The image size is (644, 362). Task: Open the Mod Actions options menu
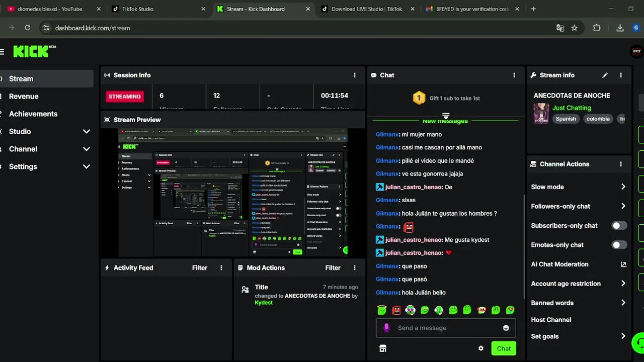click(355, 268)
